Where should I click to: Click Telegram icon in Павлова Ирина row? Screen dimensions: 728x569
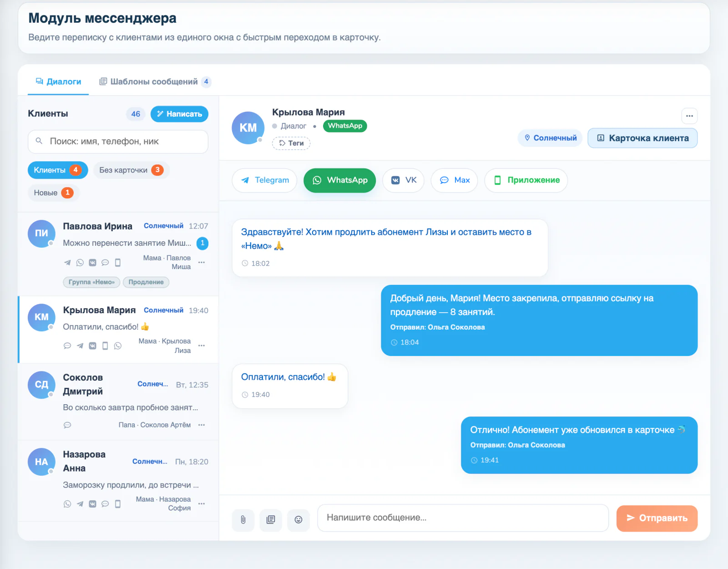pyautogui.click(x=67, y=263)
